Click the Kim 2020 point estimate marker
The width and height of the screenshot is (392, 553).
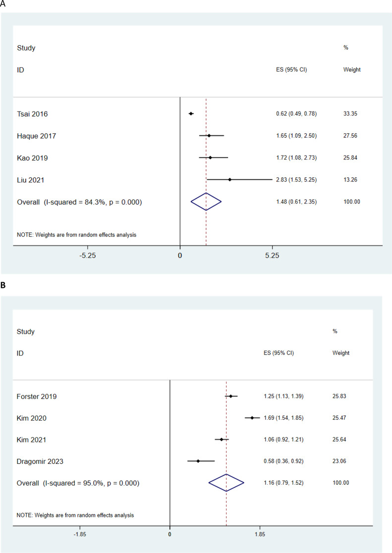point(252,418)
